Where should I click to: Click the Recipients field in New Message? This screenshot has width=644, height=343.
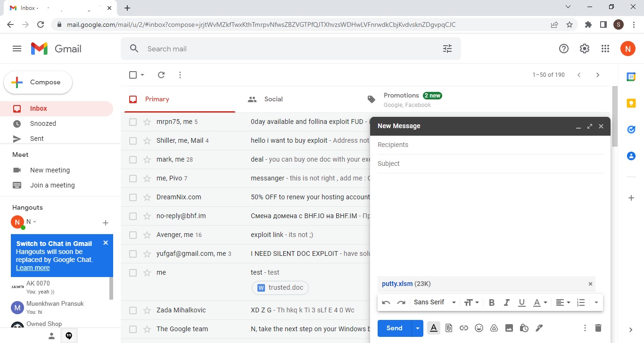coord(490,145)
